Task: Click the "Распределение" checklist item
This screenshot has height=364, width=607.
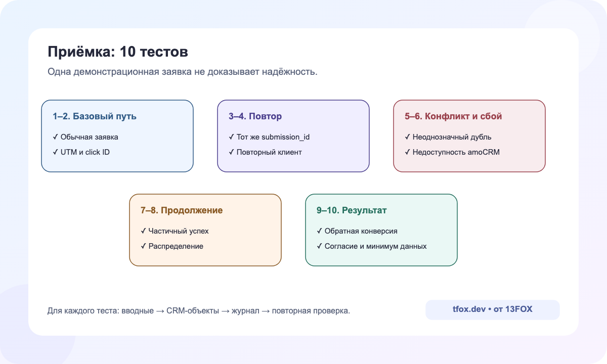Action: (172, 246)
